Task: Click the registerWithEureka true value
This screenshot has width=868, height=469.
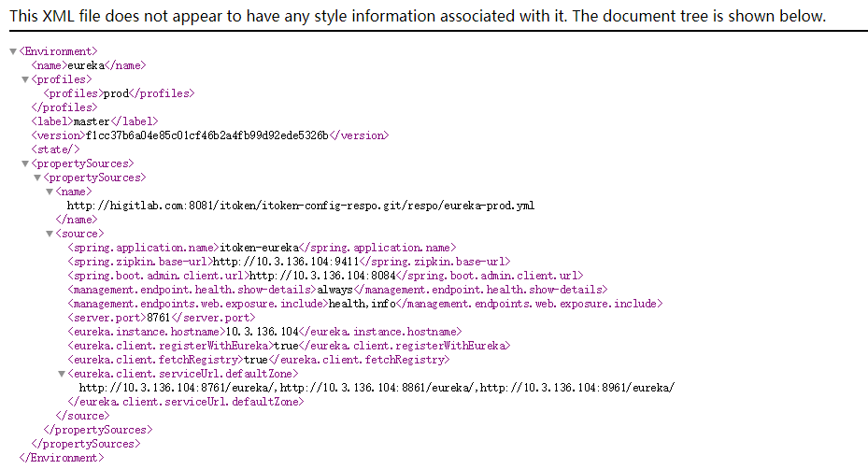Action: [286, 346]
